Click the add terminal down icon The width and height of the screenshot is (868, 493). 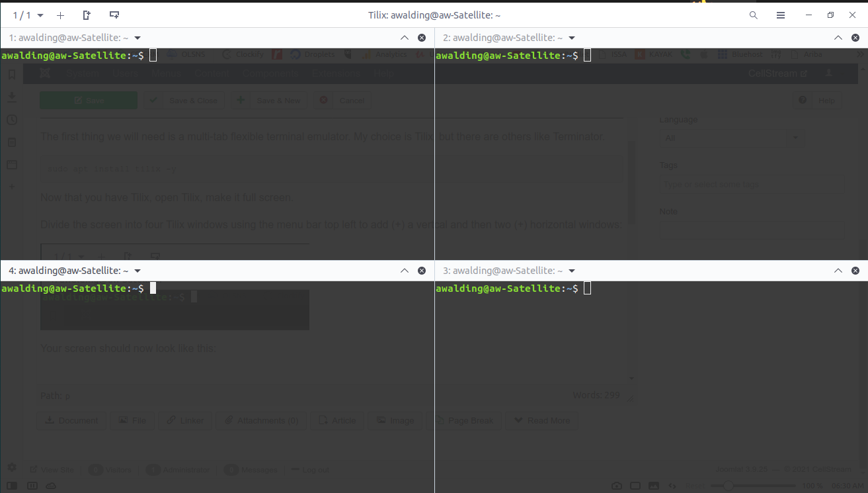click(114, 15)
